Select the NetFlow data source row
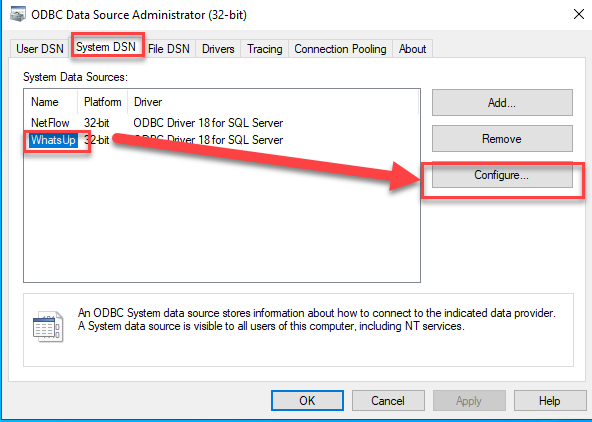Viewport: 592px width, 422px height. (x=222, y=123)
